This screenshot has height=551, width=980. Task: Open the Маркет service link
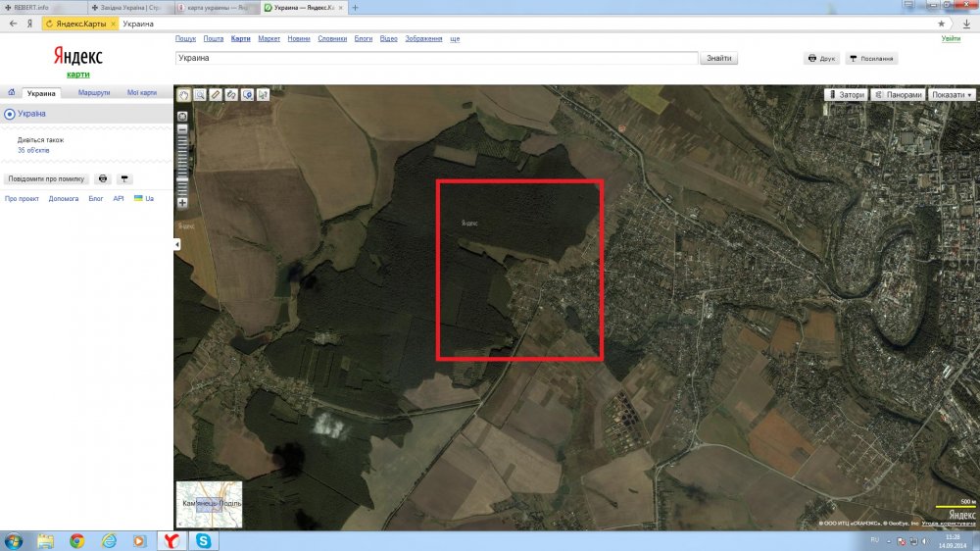tap(269, 39)
